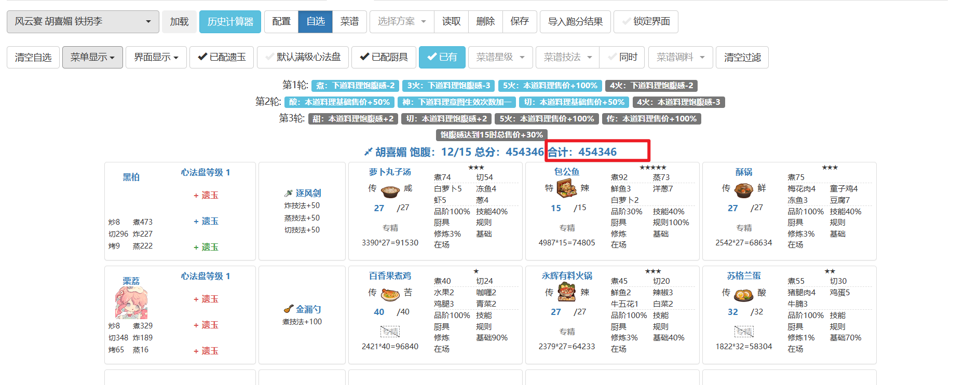Screen dimensions: 980x385
Task: Click the 永辉有料火锅 recipe name
Action: pyautogui.click(x=567, y=276)
